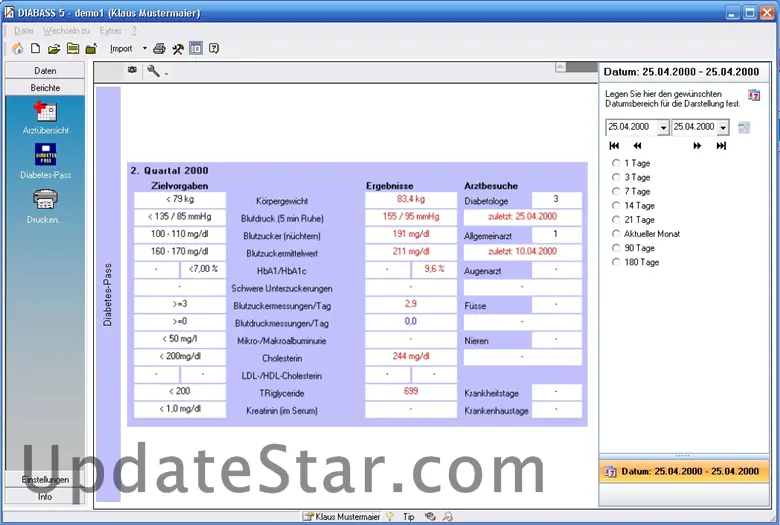Click the Tip label in status bar
Screen dimensions: 780x525
tap(408, 517)
